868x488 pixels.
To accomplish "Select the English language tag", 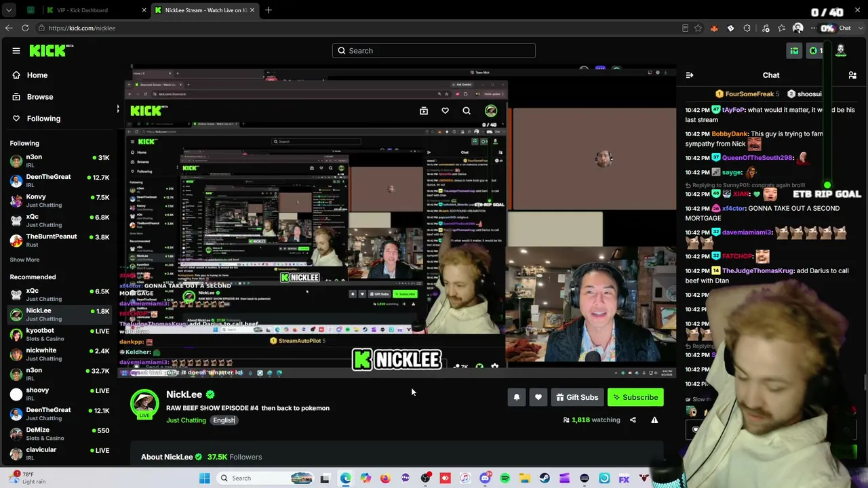I will tap(223, 420).
